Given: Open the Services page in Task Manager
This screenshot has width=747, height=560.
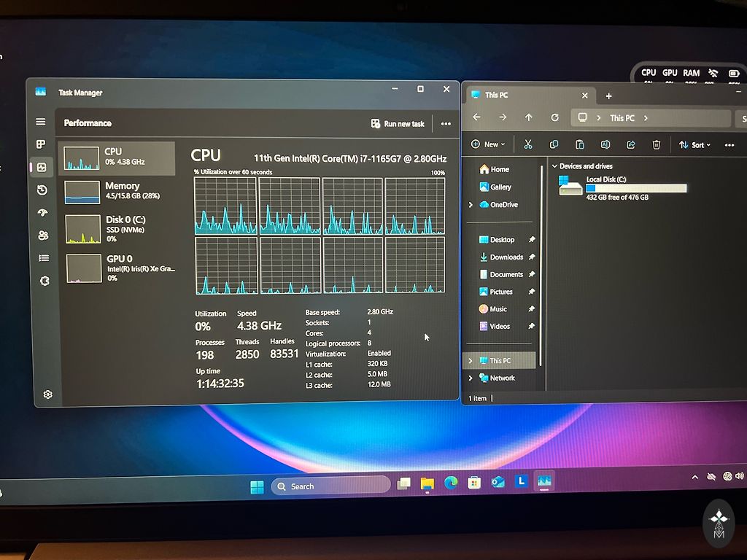Looking at the screenshot, I should [x=44, y=281].
